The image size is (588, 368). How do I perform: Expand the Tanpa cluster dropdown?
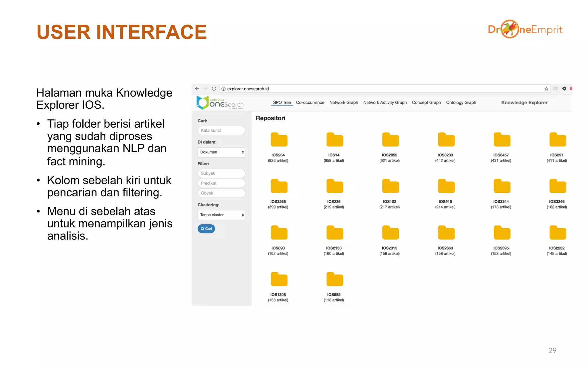coord(221,215)
